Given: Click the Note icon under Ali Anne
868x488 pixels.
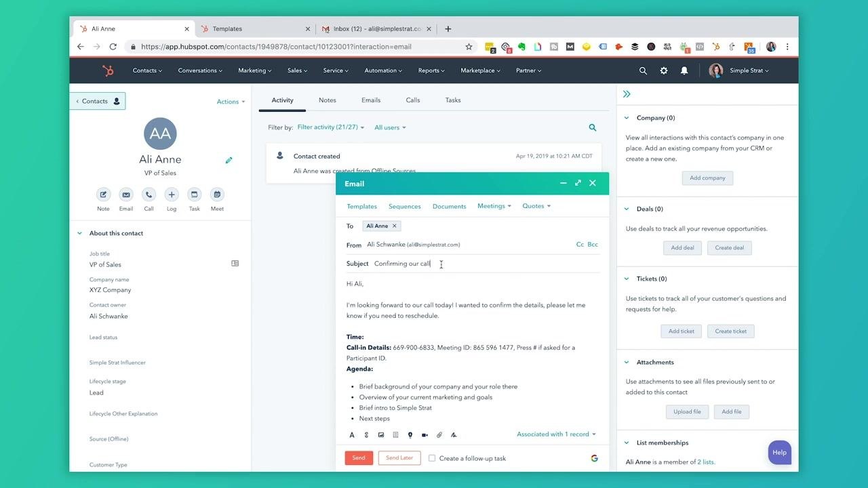Looking at the screenshot, I should click(103, 195).
